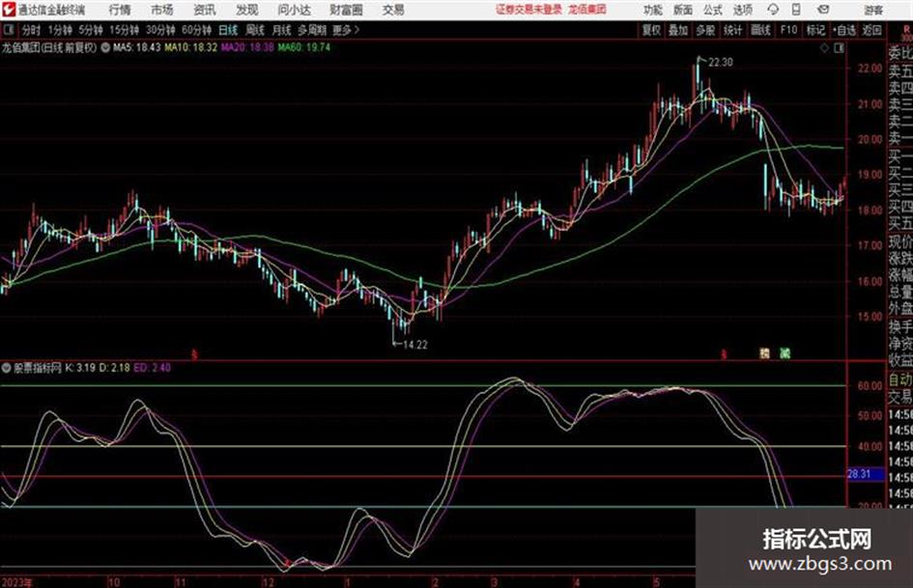Screen dimensions: 913x588
Task: Click the 自选 toolbar button
Action: [x=844, y=30]
